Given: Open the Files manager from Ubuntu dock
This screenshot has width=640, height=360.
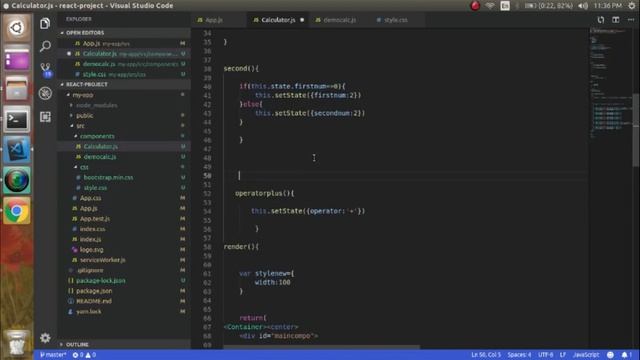Looking at the screenshot, I should pos(16,89).
